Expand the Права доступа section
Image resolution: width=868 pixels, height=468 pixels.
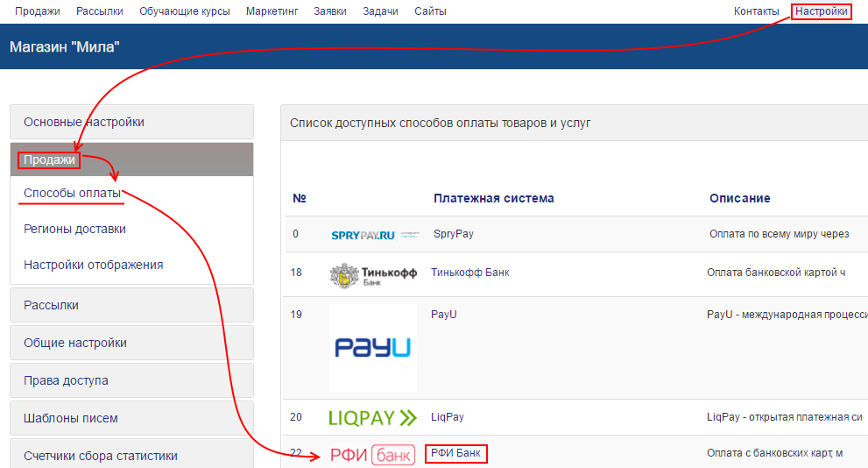coord(131,380)
